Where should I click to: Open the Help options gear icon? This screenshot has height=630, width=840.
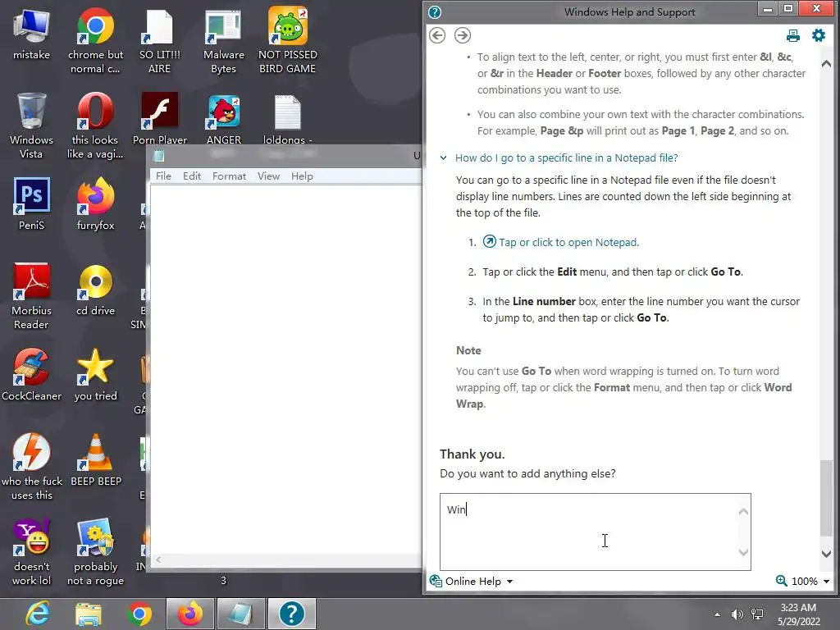coord(819,35)
